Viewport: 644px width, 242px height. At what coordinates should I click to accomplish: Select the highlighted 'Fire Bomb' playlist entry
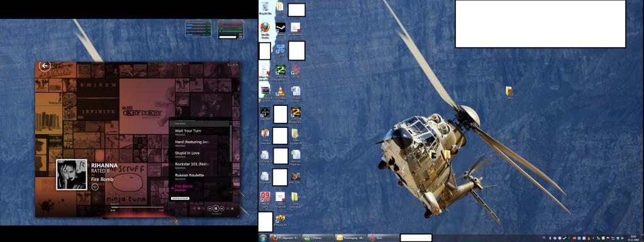[199, 187]
